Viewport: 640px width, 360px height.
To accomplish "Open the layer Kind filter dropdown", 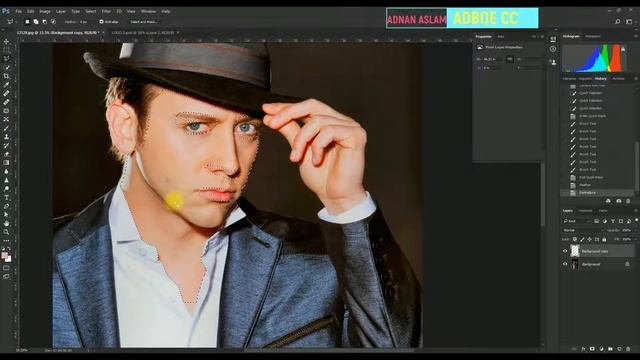I will coord(577,221).
